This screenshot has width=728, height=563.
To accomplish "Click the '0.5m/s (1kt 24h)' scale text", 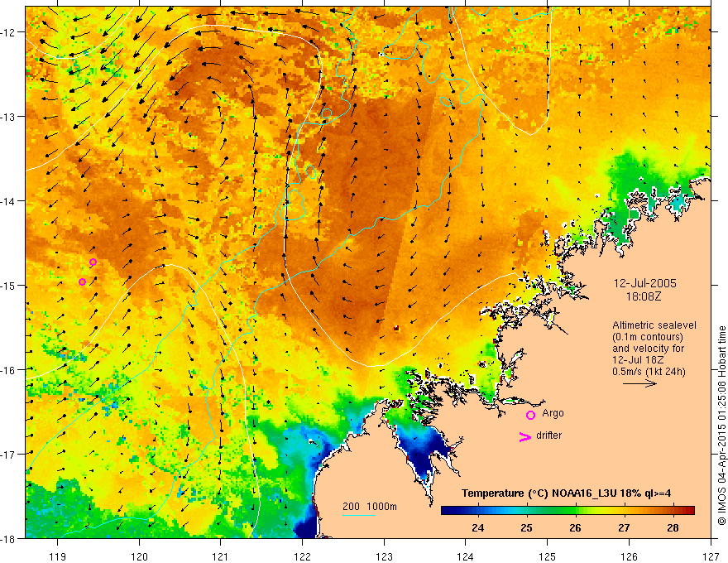I will pyautogui.click(x=649, y=372).
